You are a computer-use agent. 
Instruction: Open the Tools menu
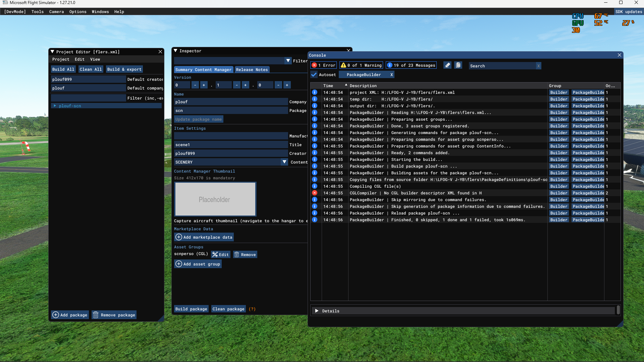click(38, 11)
